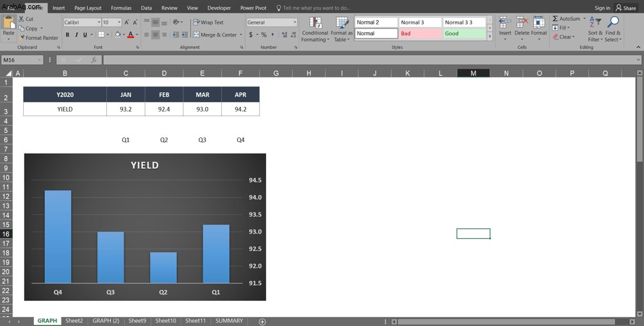
Task: Open Sort & Filter
Action: [595, 30]
